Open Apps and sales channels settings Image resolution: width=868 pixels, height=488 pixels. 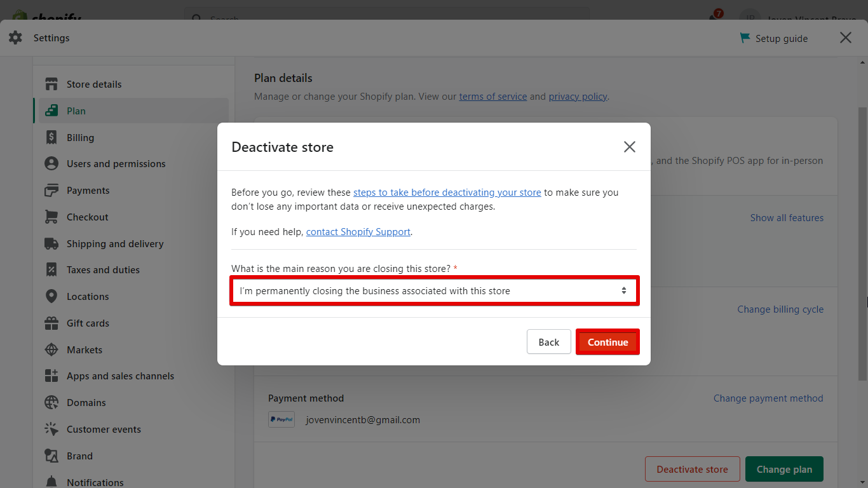point(120,376)
